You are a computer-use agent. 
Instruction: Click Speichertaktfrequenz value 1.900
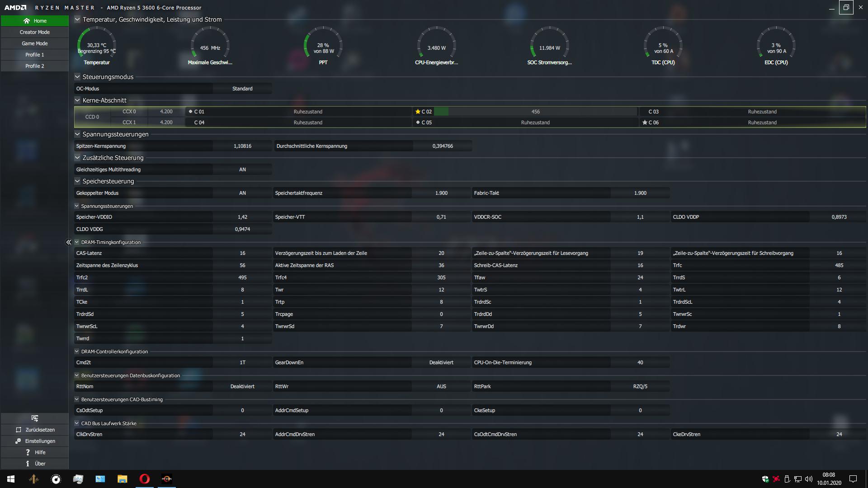coord(441,193)
